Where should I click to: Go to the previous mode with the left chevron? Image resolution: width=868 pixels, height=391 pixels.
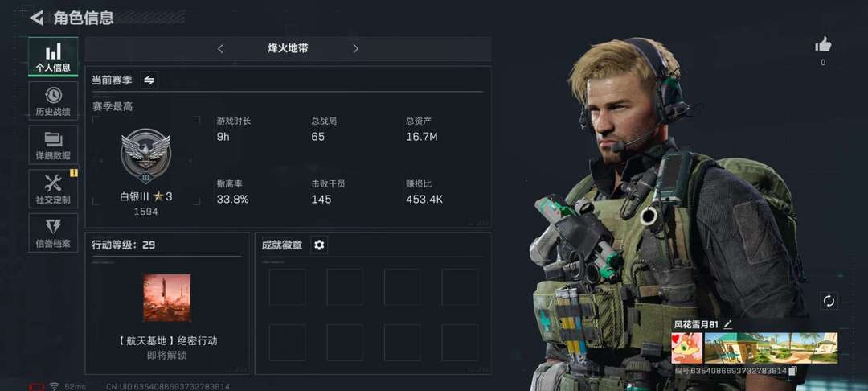pos(220,49)
